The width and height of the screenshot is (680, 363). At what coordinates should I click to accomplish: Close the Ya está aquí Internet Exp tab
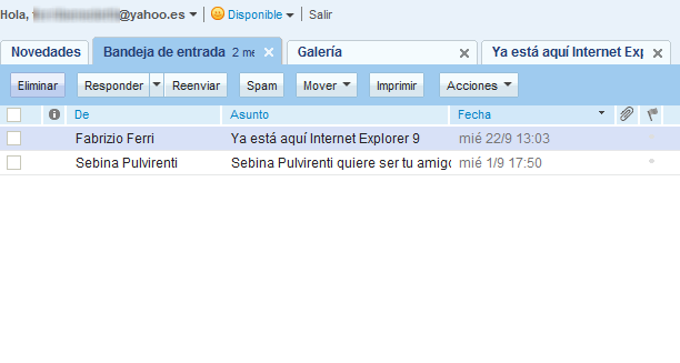pyautogui.click(x=658, y=53)
